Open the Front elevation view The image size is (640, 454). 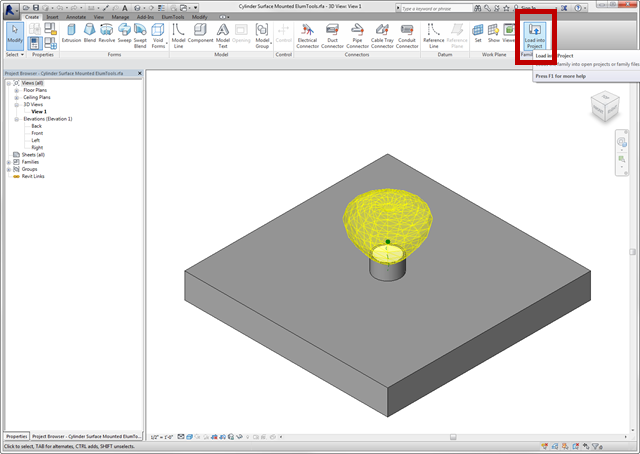pos(37,133)
